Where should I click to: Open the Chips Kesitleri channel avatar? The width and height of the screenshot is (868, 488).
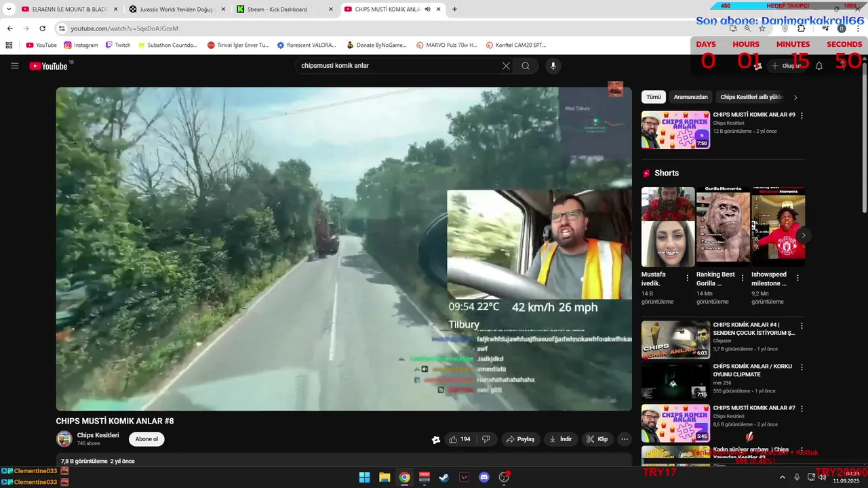[x=64, y=439]
